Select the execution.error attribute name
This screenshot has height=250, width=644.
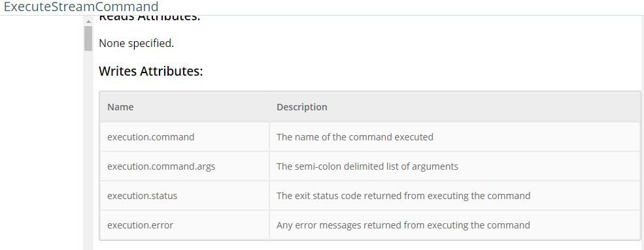pos(140,225)
